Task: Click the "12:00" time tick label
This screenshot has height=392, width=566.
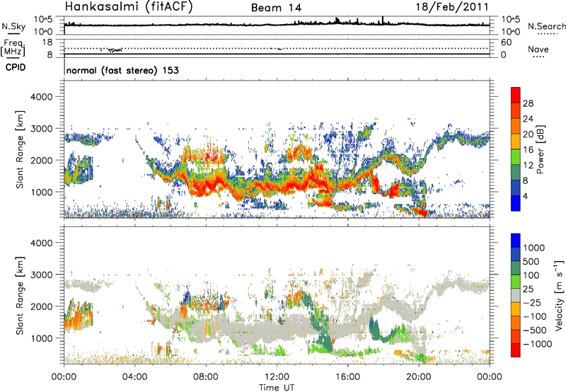Action: coord(277,377)
